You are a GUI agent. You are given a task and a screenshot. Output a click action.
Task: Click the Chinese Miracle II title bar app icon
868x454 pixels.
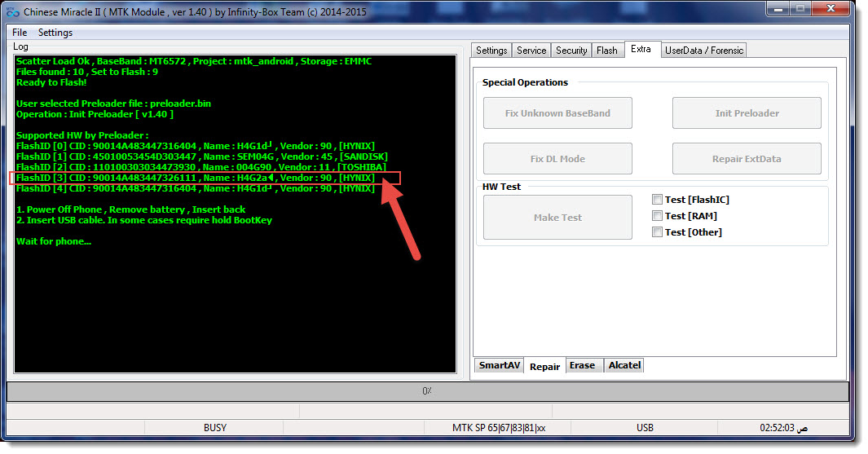12,11
